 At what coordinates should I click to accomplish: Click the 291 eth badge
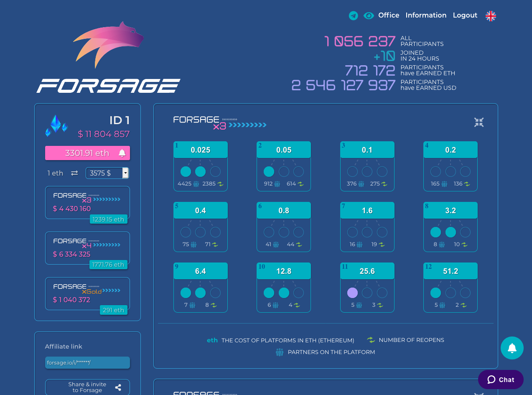[114, 310]
